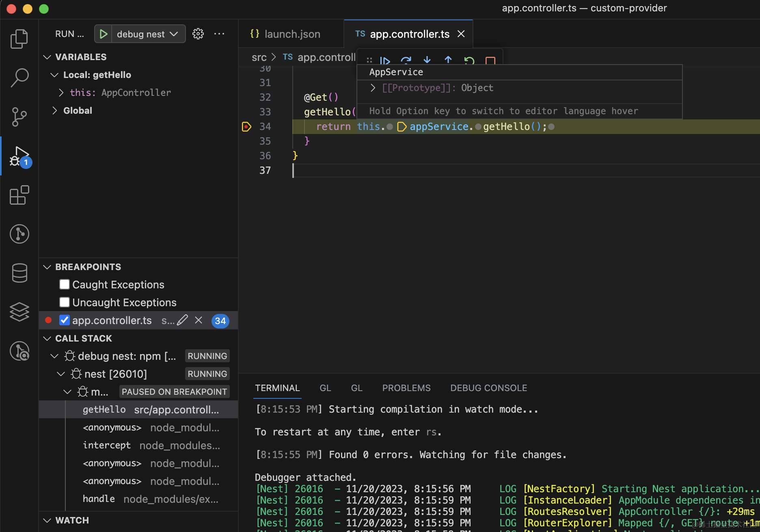
Task: Disable the app.controller.ts breakpoint checkbox
Action: coord(65,320)
